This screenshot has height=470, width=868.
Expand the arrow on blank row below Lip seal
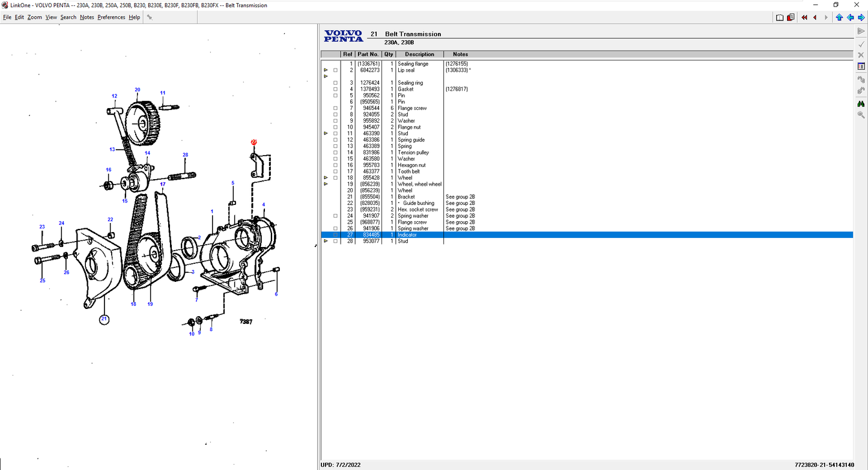pos(326,76)
